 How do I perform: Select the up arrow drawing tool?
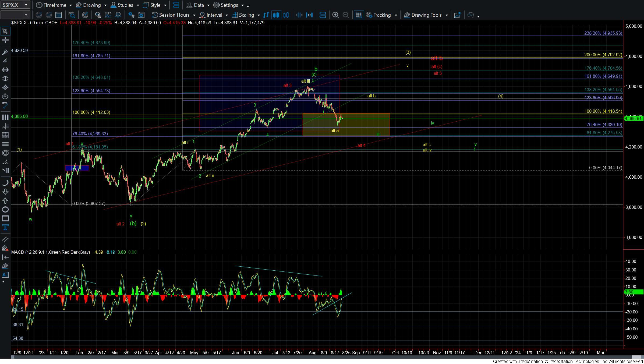click(5, 201)
